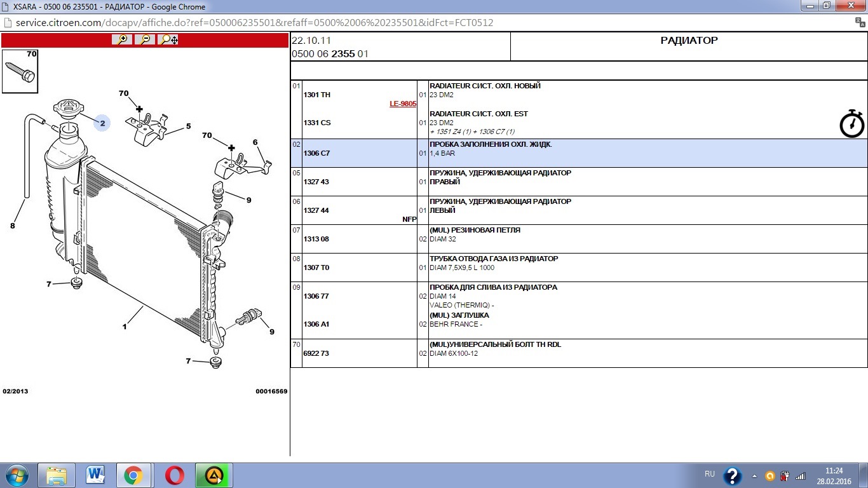Click part number 1301 TH
The image size is (868, 488).
(x=317, y=95)
